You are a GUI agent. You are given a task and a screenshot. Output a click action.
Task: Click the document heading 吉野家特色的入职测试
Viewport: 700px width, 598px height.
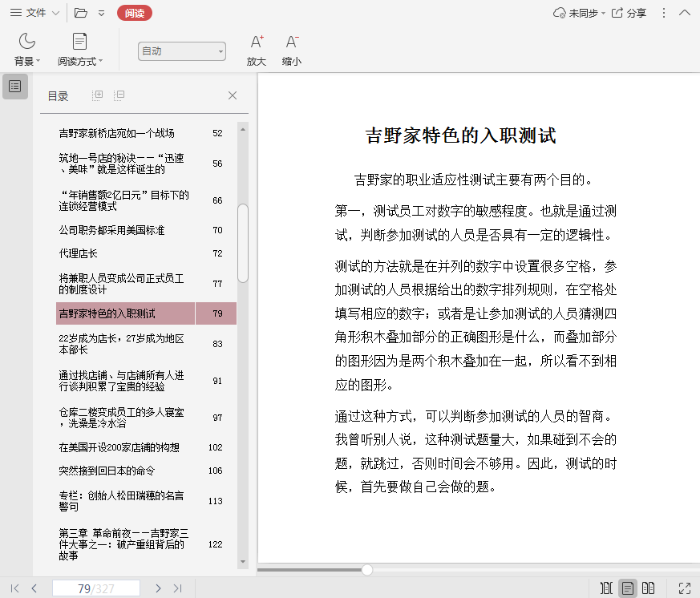coord(461,135)
